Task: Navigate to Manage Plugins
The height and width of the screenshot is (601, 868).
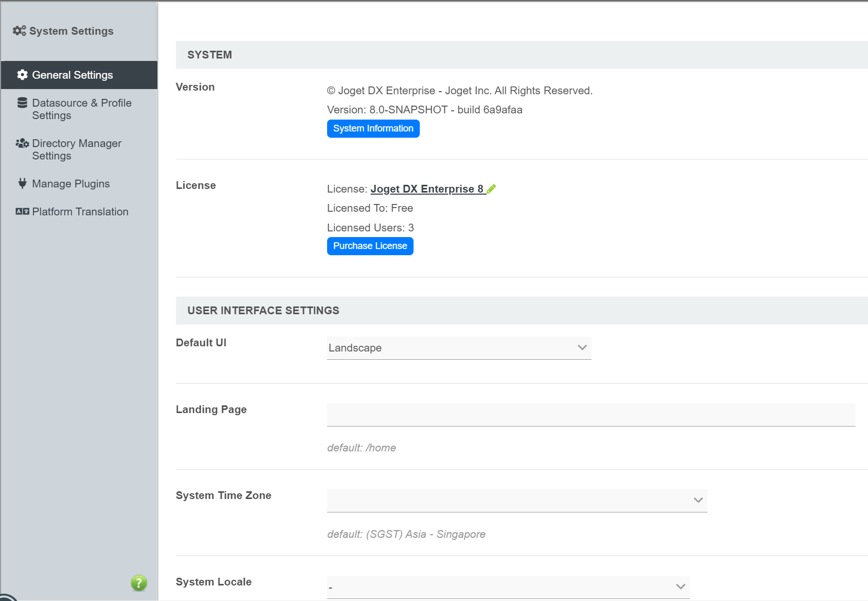Action: tap(71, 184)
